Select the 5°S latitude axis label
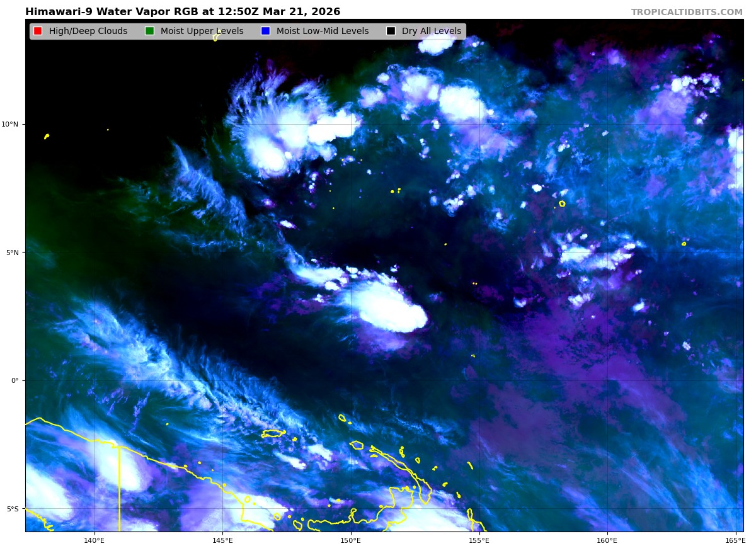 click(11, 509)
